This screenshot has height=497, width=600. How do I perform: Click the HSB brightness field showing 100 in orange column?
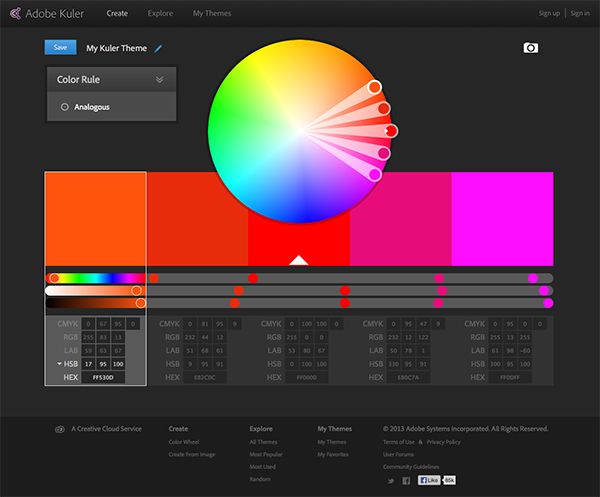click(118, 364)
